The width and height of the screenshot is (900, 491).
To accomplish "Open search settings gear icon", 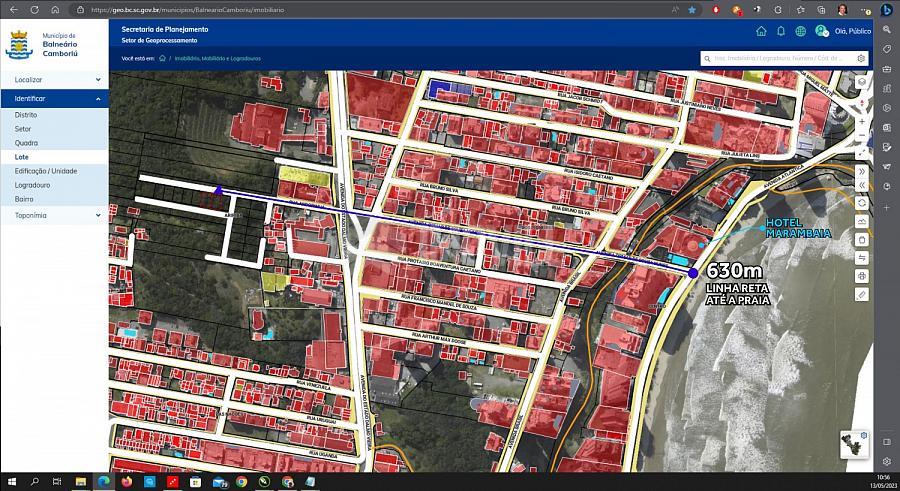I will (862, 59).
